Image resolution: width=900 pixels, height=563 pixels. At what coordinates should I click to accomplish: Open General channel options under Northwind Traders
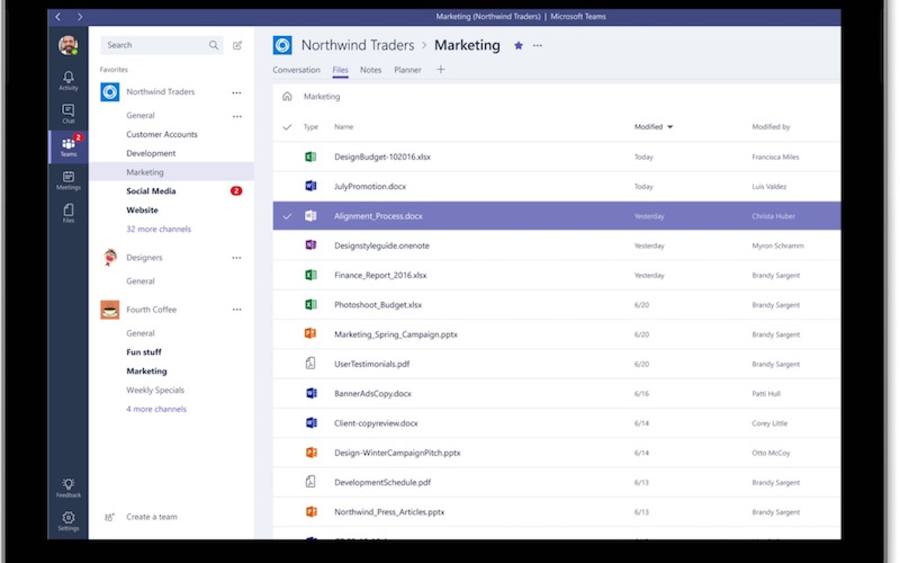click(236, 116)
